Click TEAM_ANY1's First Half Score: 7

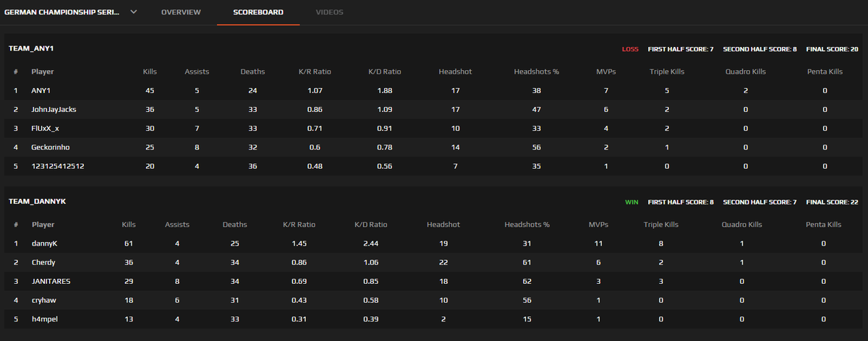coord(681,49)
